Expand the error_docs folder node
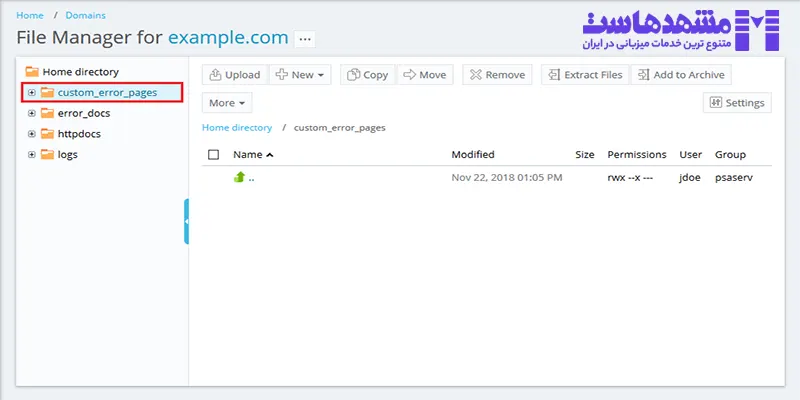This screenshot has width=800, height=400. (x=32, y=114)
